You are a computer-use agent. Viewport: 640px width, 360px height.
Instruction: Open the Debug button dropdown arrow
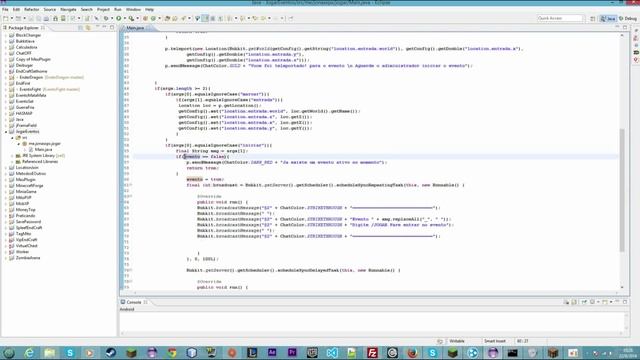pyautogui.click(x=112, y=18)
